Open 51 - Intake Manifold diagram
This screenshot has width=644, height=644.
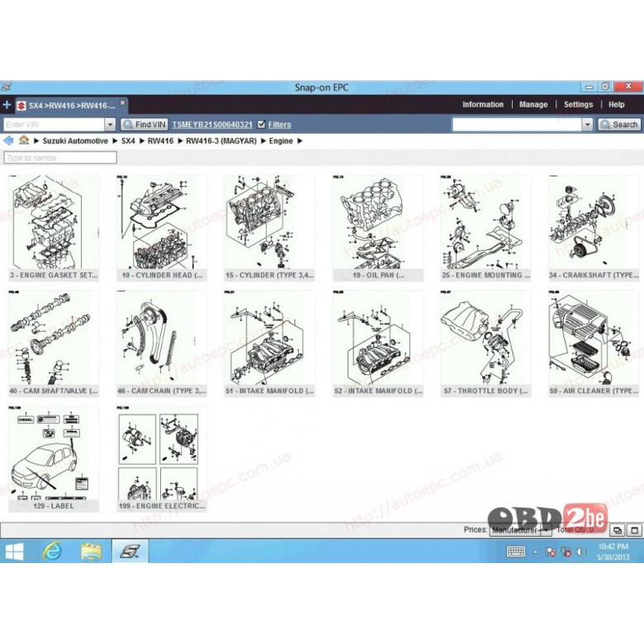269,343
